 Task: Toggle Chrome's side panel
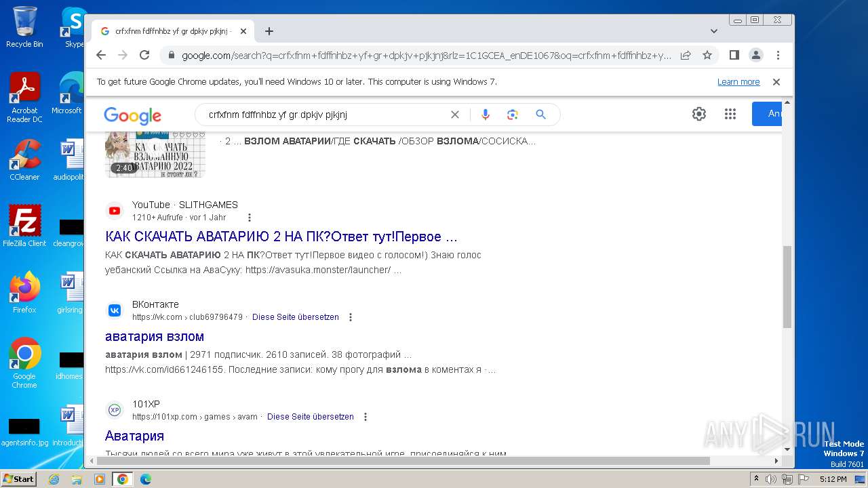tap(734, 55)
